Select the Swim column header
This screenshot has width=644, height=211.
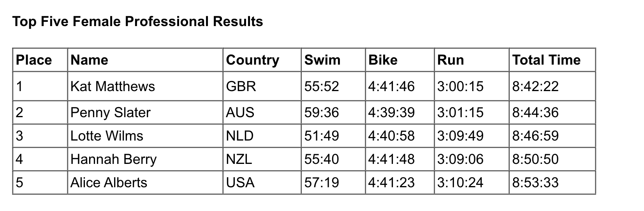point(333,60)
